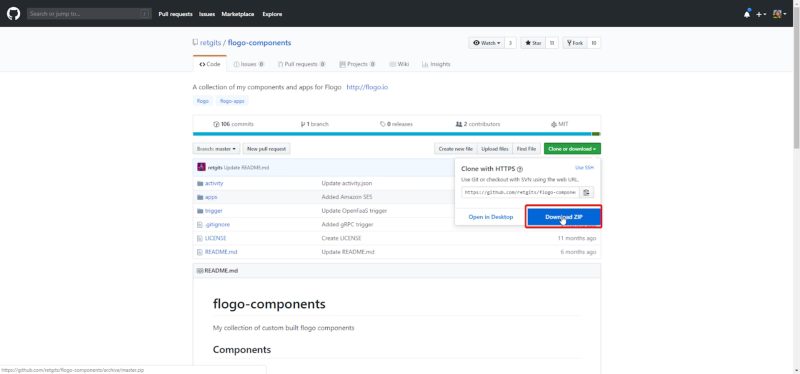This screenshot has width=800, height=374.
Task: Focus the Search or jump to field
Action: (89, 14)
